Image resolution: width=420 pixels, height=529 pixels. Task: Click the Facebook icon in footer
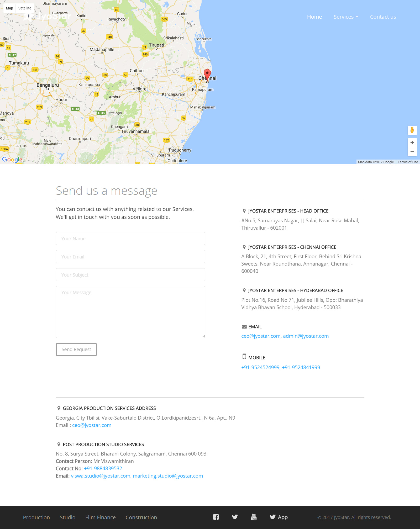[x=216, y=517]
